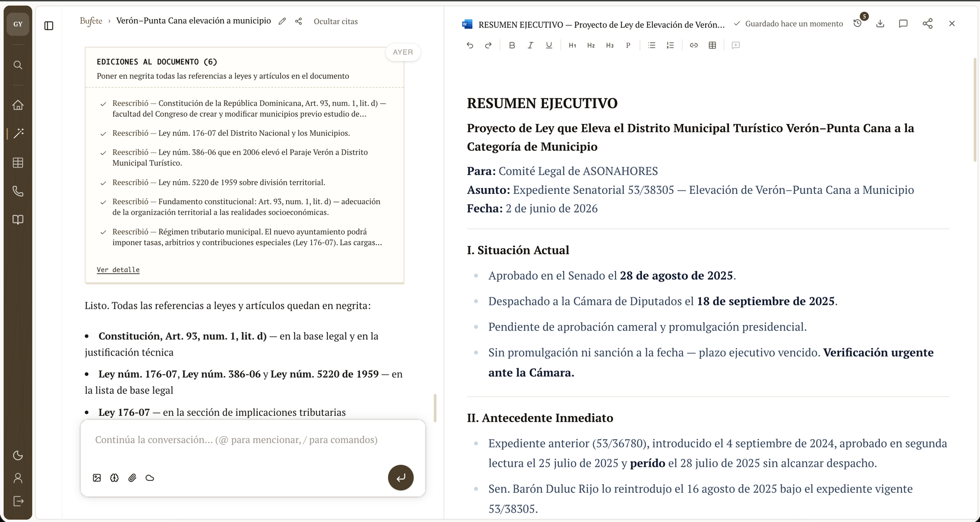
Task: Click the EDICIONES AL DOCUMENTO (6) header
Action: (157, 62)
